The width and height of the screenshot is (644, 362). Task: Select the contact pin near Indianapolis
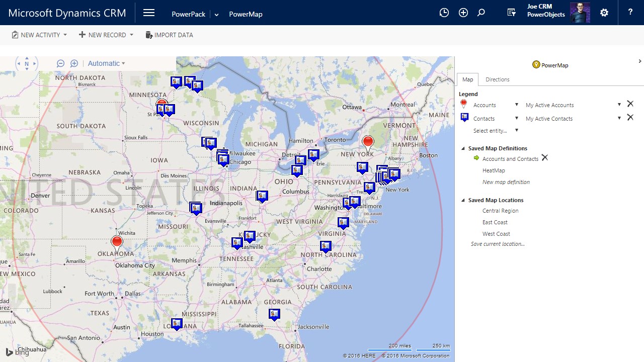(x=262, y=196)
